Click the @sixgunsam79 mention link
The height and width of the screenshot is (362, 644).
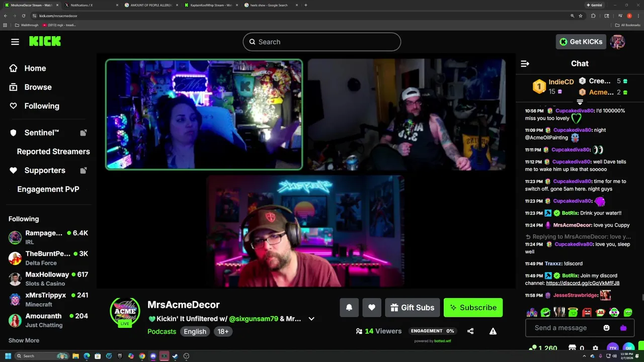coord(254,319)
